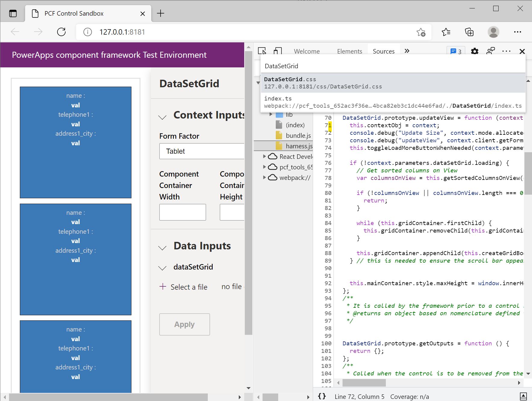
Task: Click the Apply button
Action: [x=184, y=324]
